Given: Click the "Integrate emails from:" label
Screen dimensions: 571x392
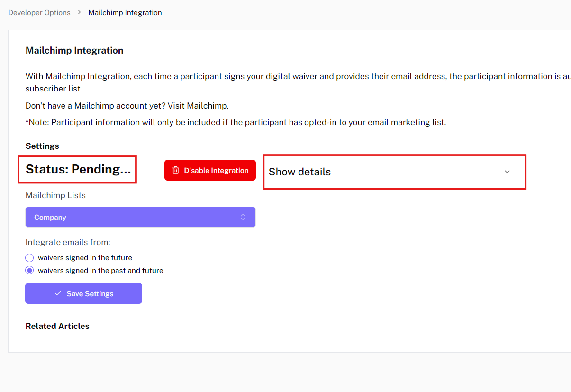Looking at the screenshot, I should [68, 242].
